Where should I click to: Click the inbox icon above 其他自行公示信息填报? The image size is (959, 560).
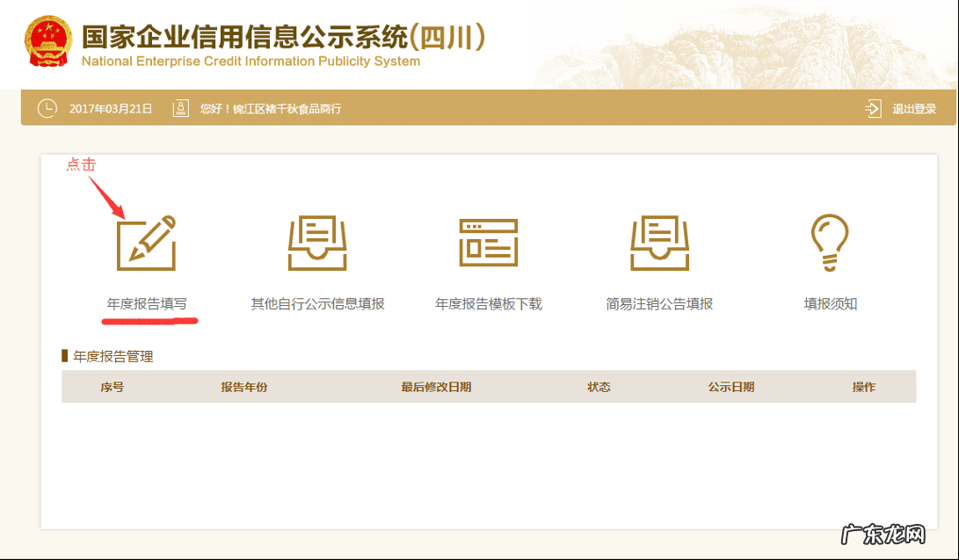click(x=317, y=242)
